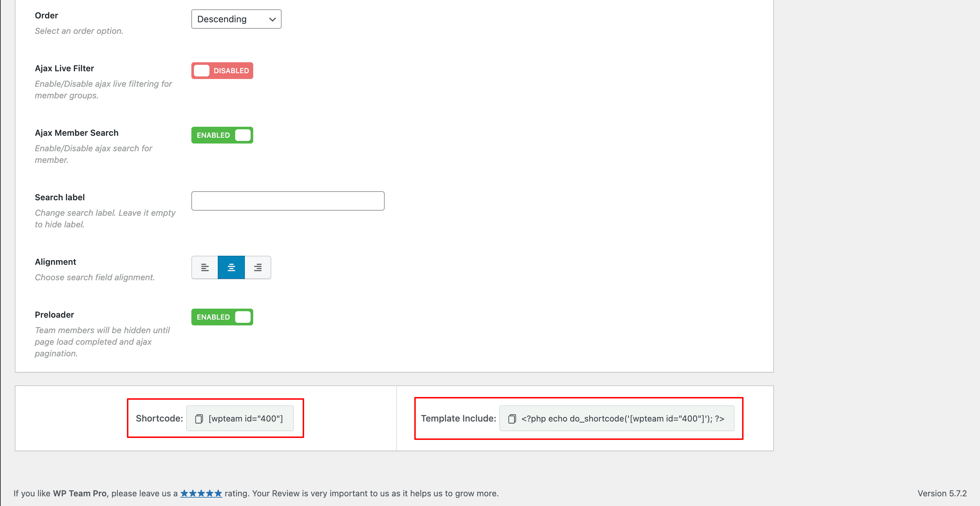Toggle Ajax Live Filter switch
Screen dimensions: 980x506
pos(222,71)
